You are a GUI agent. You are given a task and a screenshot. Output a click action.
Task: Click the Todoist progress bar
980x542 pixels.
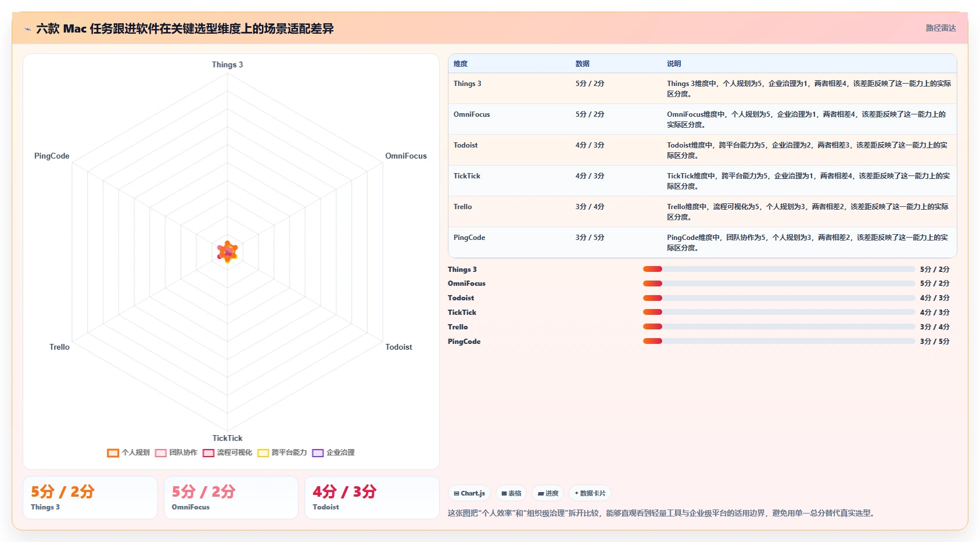click(779, 298)
